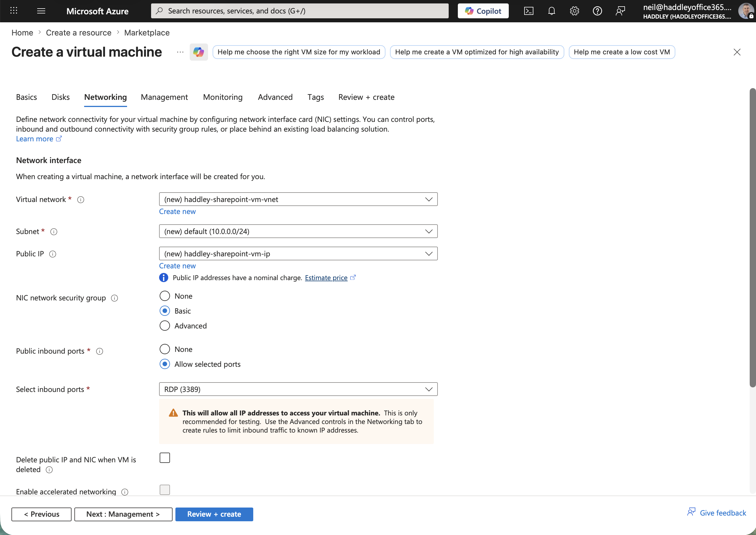The width and height of the screenshot is (756, 535).
Task: Select None for NIC network security group
Action: 165,296
